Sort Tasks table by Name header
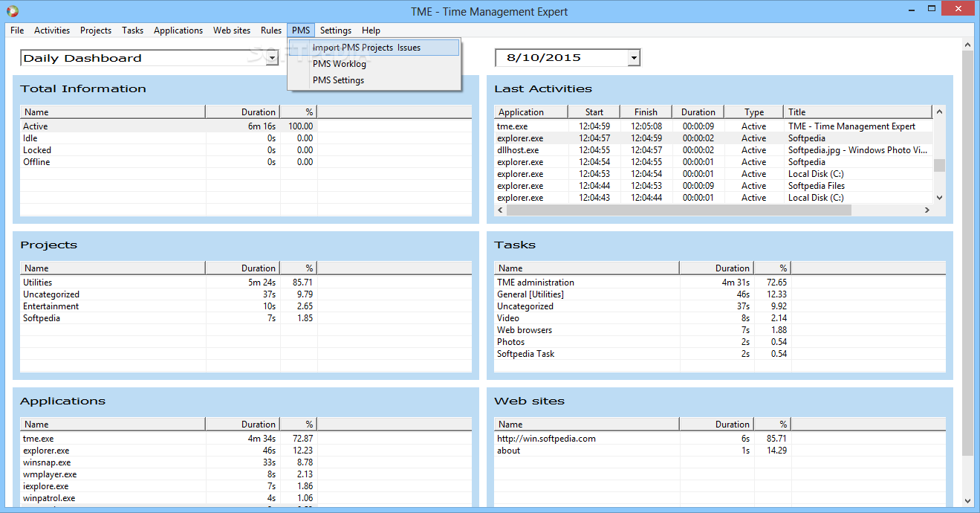The width and height of the screenshot is (980, 513). (x=587, y=268)
